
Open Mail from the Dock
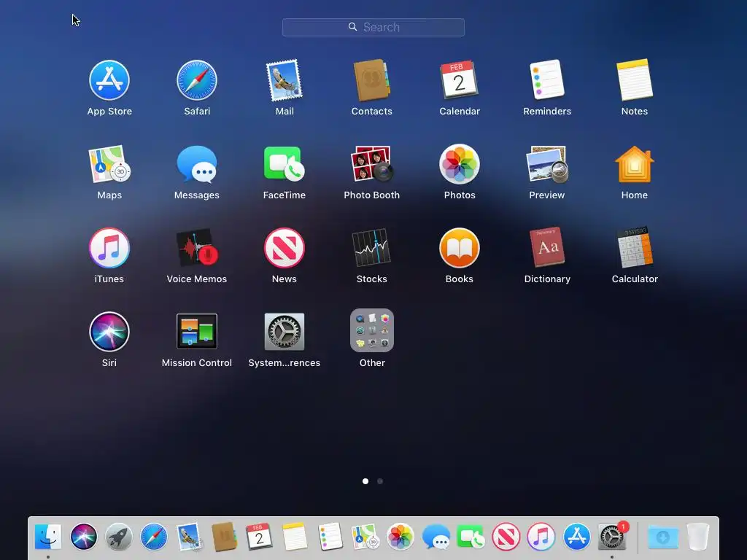[x=189, y=537]
